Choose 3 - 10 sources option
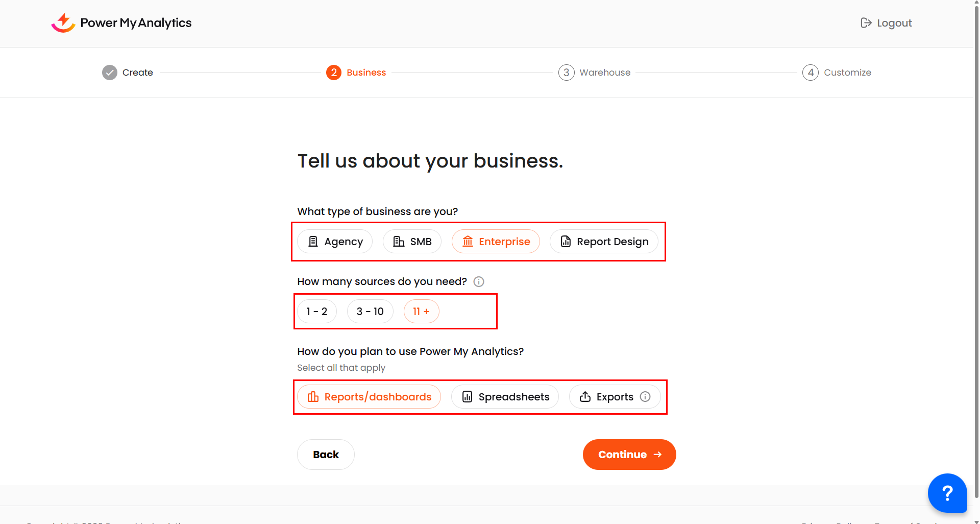 (x=370, y=312)
